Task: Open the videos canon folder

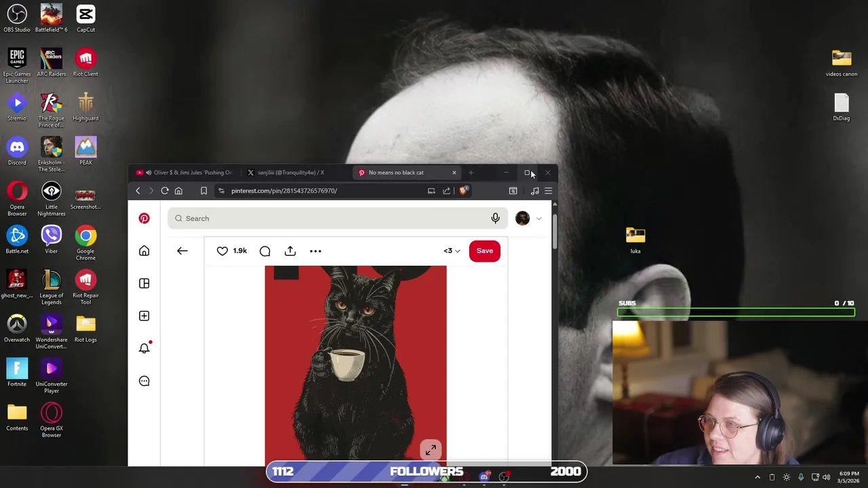Action: click(x=842, y=62)
